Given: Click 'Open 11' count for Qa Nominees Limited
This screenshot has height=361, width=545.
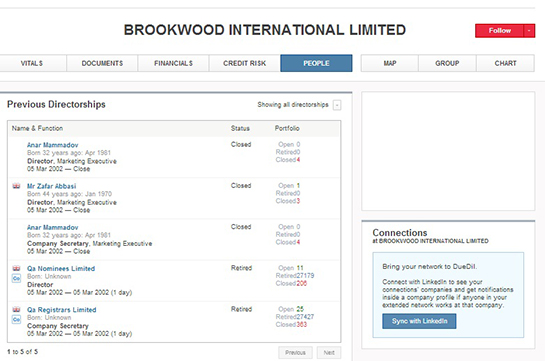Looking at the screenshot, I should point(291,268).
